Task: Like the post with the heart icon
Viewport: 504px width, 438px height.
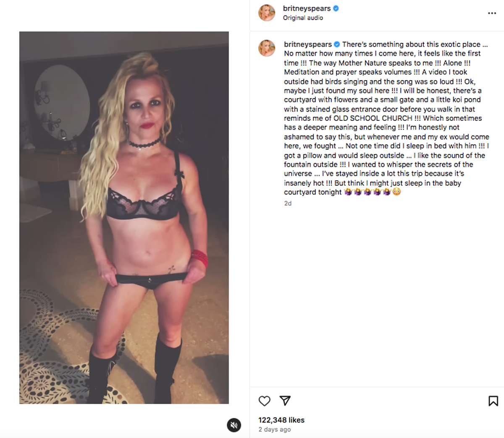Action: pos(264,401)
